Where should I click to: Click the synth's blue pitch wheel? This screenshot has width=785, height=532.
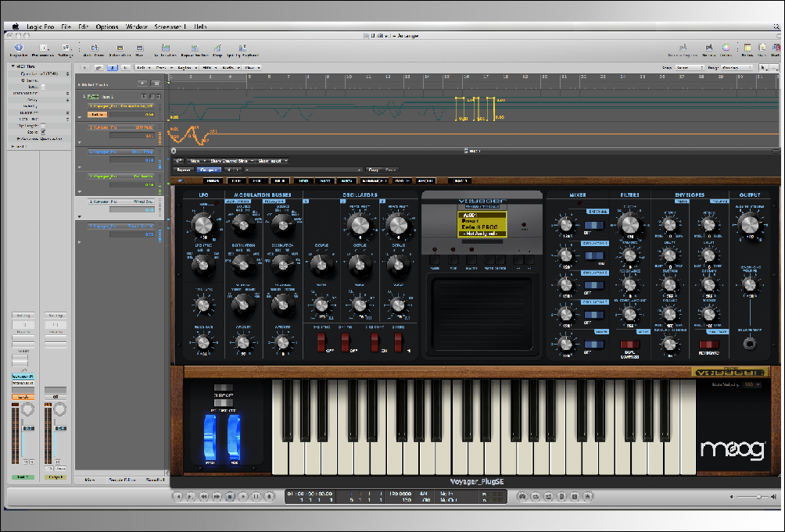pos(211,434)
